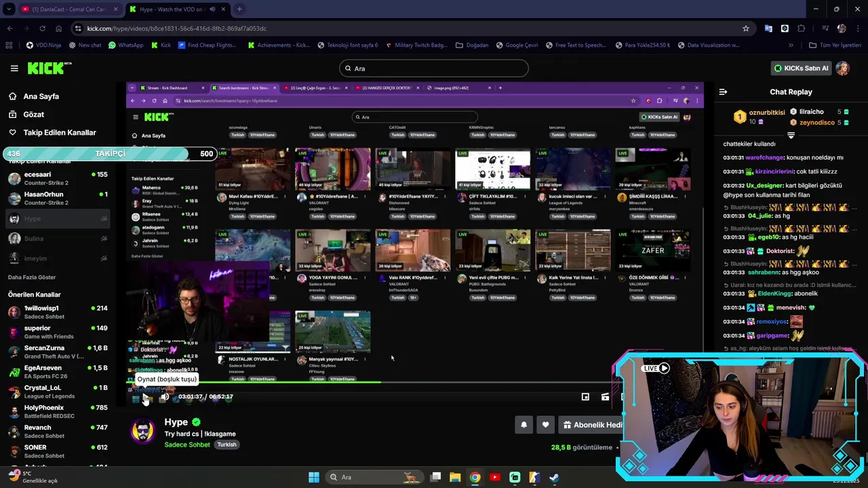Open Tüm Yer İşaretleri folder
Image resolution: width=868 pixels, height=488 pixels.
835,45
